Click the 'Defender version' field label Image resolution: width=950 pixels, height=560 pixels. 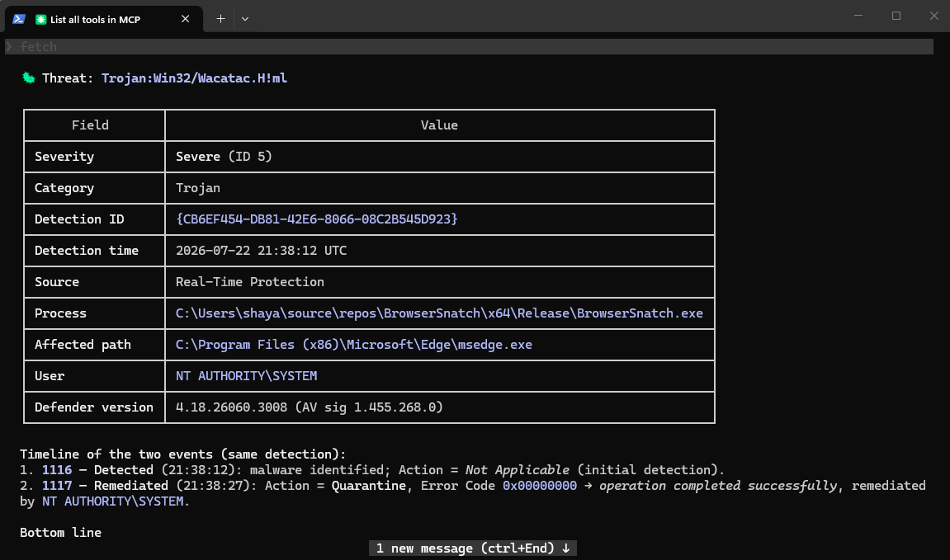coord(94,407)
